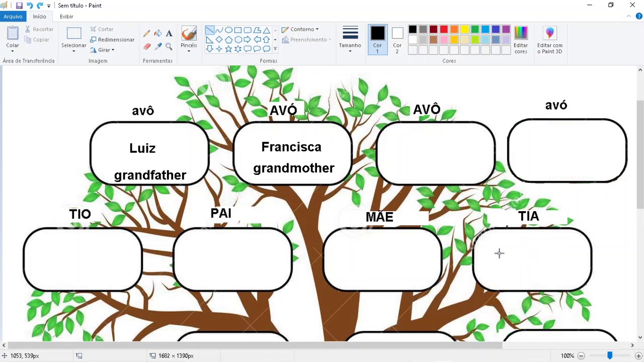Choose the Right triangle shape
The image size is (644, 362).
coord(210,39)
